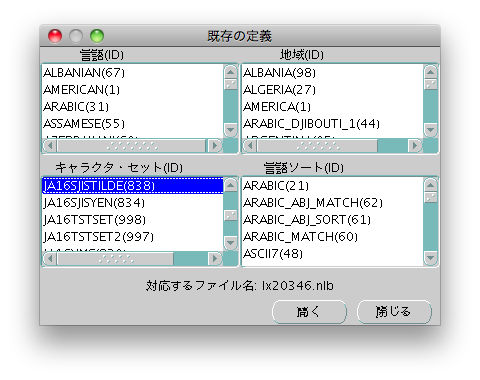
Task: Click down arrow of territory list scrollbar
Action: (431, 130)
